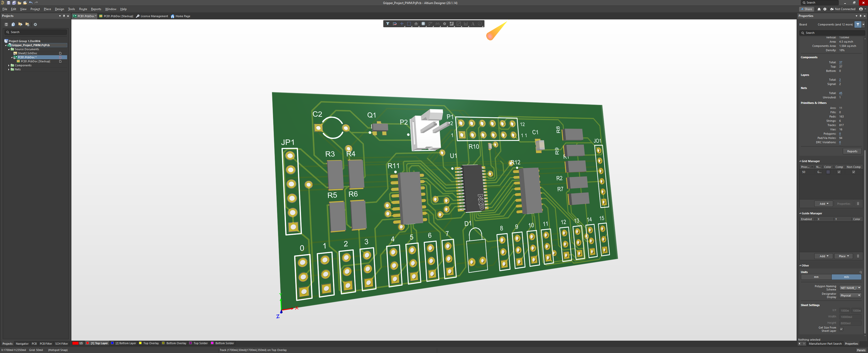Collapse the Source Documents folder
Image resolution: width=868 pixels, height=353 pixels.
(9, 49)
